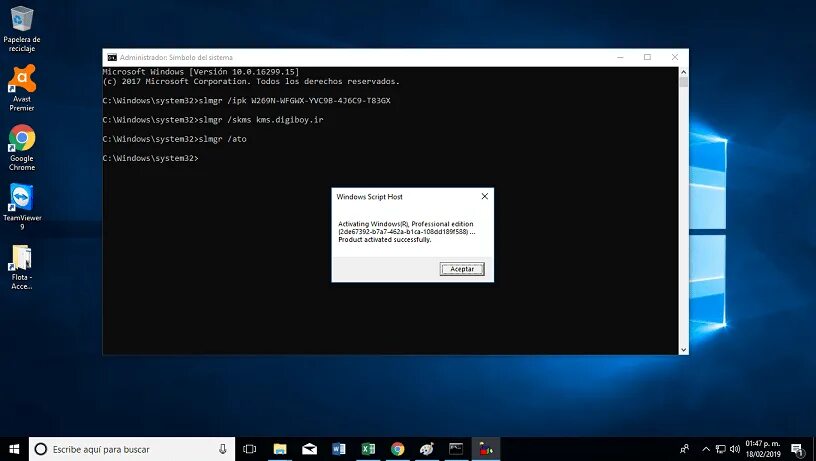Open Word from the taskbar
Screen dimensions: 816x461
[x=339, y=449]
